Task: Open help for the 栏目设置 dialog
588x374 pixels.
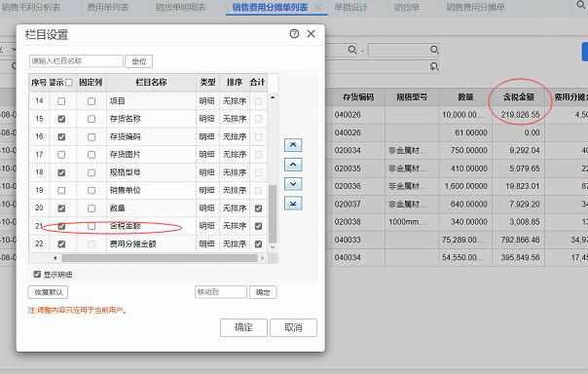Action: click(294, 34)
